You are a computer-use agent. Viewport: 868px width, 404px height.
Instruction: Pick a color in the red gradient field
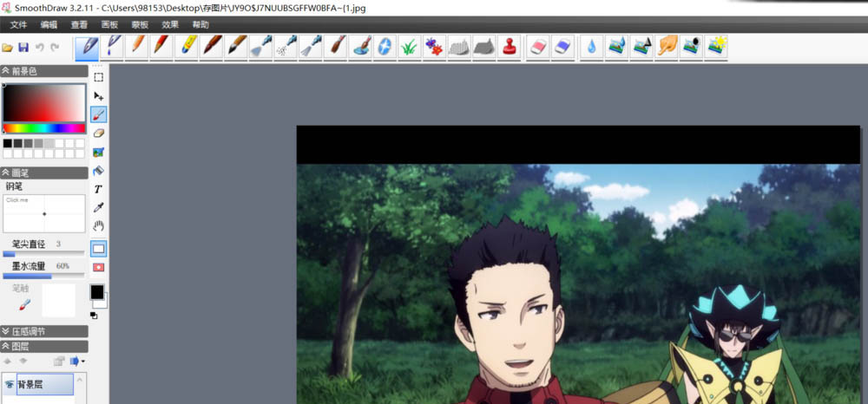tap(43, 103)
